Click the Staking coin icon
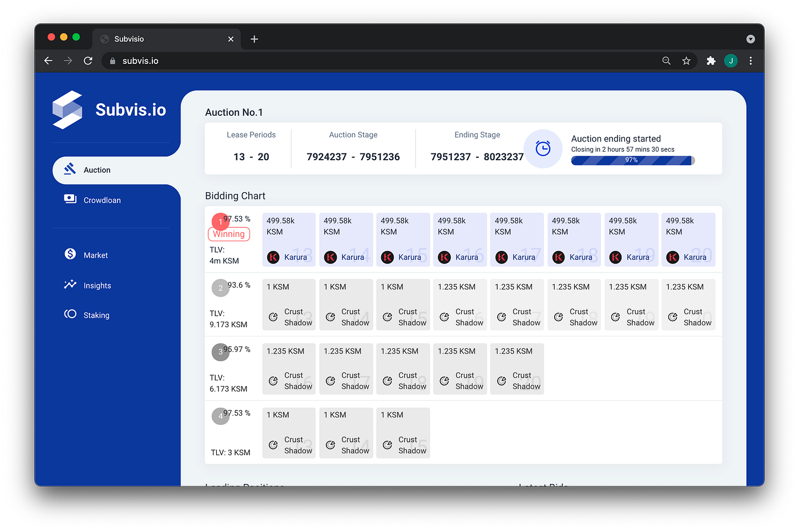 coord(70,314)
